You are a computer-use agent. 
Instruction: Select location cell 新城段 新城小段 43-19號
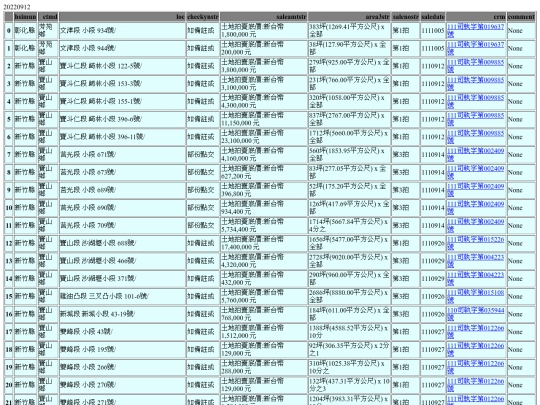[122, 314]
